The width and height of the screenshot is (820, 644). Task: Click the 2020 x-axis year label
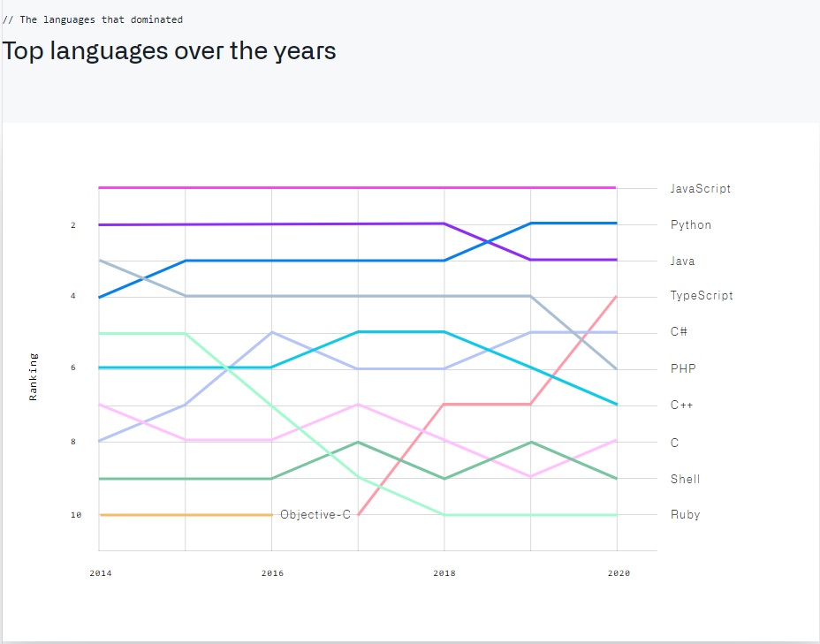tap(619, 573)
